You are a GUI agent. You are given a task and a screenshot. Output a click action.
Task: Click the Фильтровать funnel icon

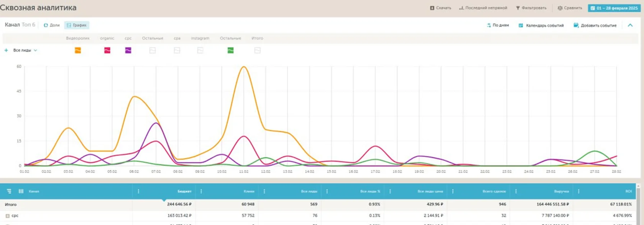[x=518, y=8]
